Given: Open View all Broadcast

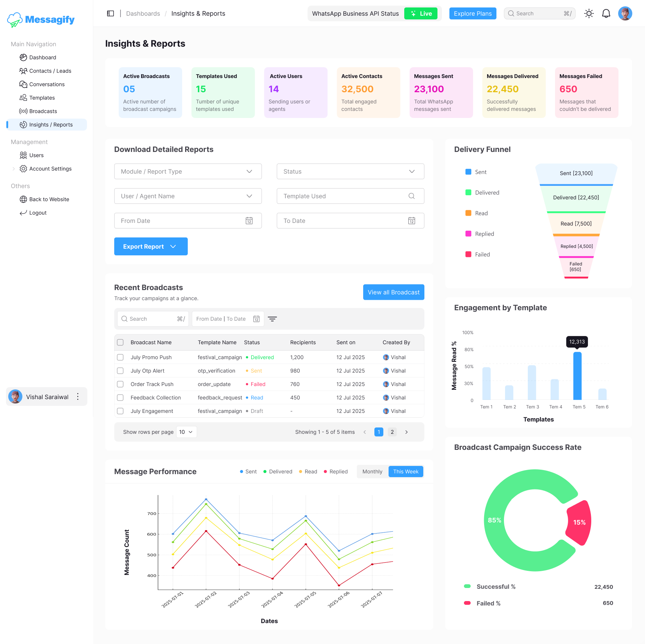Looking at the screenshot, I should (x=393, y=292).
